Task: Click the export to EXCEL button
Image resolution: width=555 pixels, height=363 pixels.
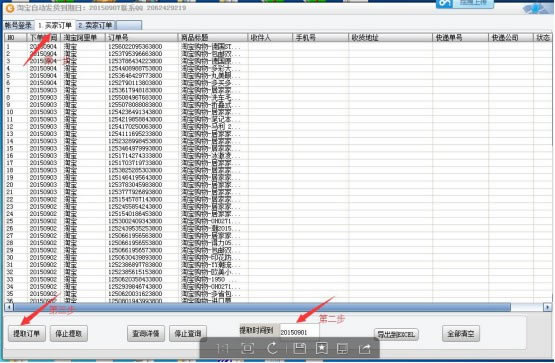Action: point(396,334)
